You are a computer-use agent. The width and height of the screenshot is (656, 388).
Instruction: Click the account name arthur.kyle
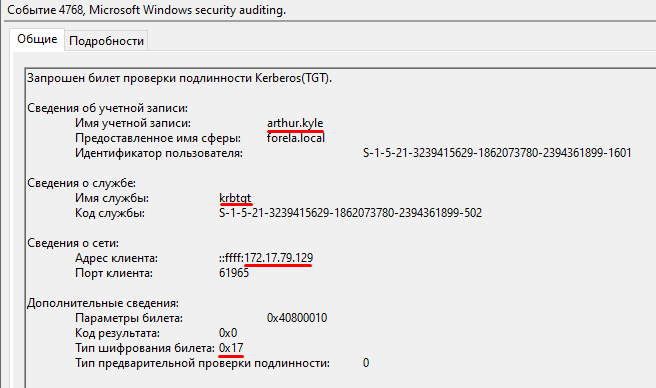click(x=295, y=123)
